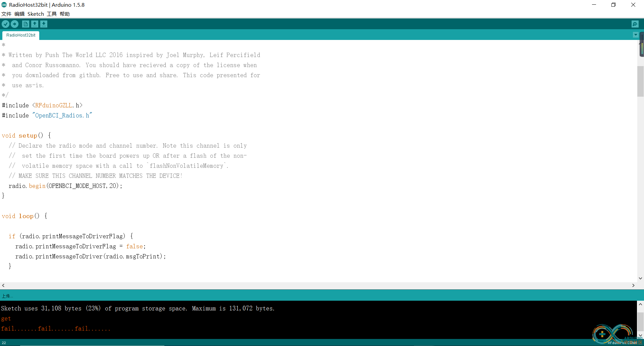Image resolution: width=644 pixels, height=346 pixels.
Task: Click the 'fail.......fail.......fail.......' console output
Action: coord(56,329)
